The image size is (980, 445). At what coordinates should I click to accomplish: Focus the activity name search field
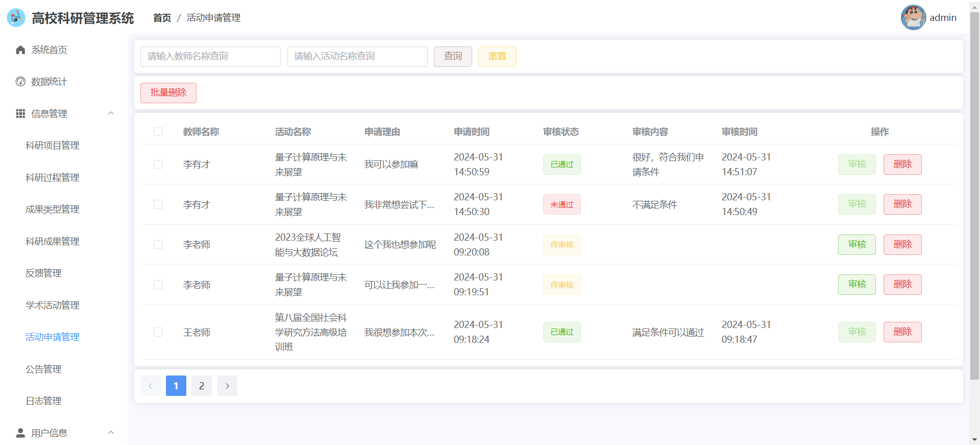point(357,56)
